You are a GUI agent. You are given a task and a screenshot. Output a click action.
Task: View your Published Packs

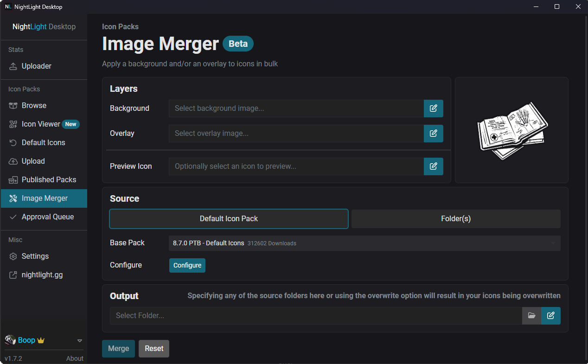point(47,179)
